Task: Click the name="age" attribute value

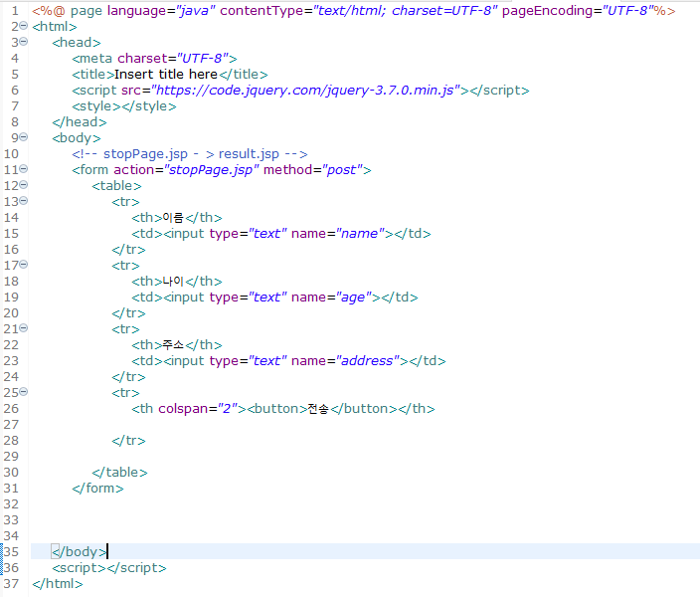Action: click(354, 298)
